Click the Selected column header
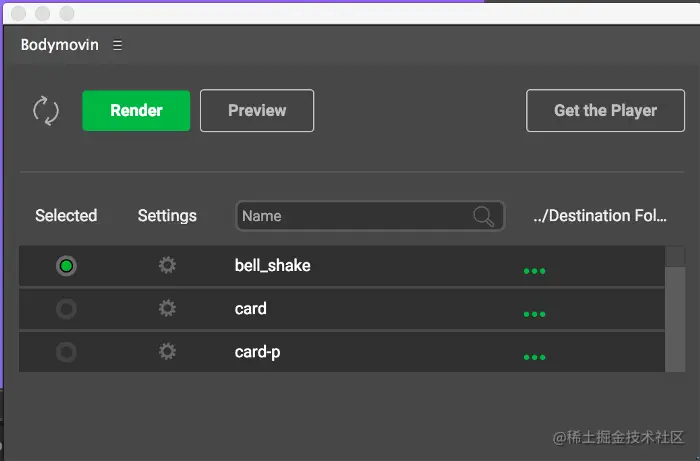Screen dimensions: 700x461 [66, 216]
